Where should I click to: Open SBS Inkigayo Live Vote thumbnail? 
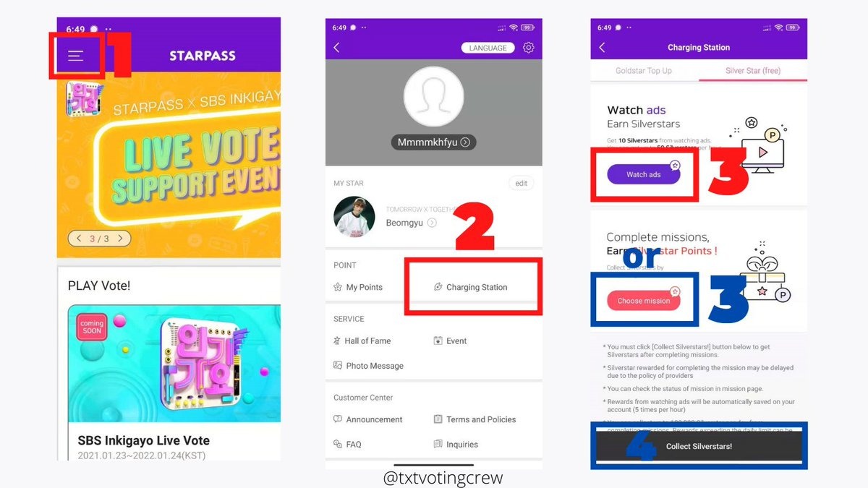tap(174, 364)
